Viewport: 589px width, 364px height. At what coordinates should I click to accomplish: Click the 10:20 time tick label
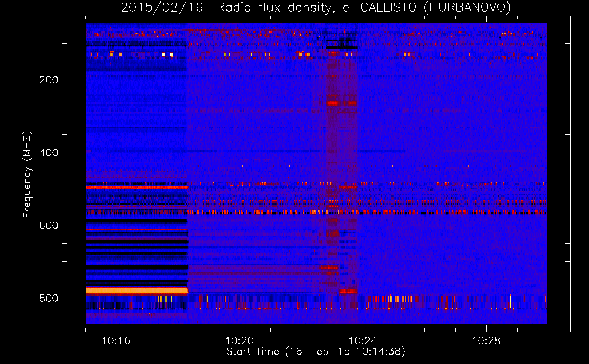(240, 341)
